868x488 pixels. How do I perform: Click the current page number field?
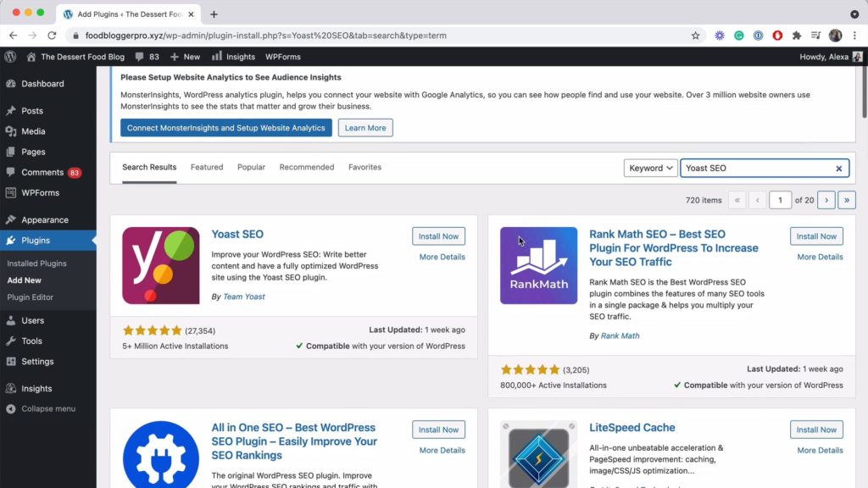point(780,200)
